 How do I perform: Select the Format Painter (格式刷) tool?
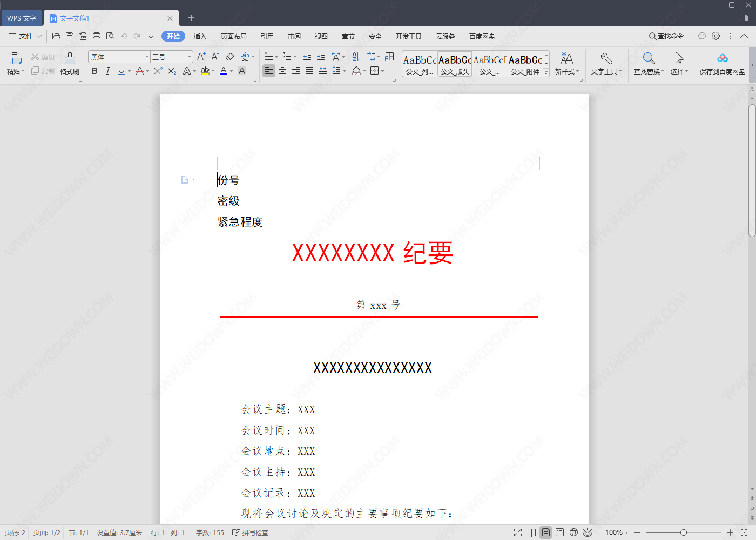click(x=70, y=63)
